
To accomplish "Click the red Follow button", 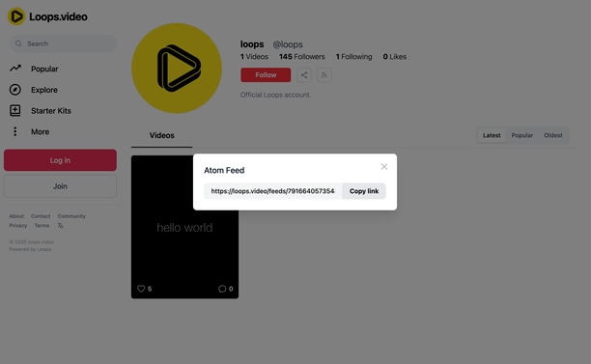I will pyautogui.click(x=266, y=75).
